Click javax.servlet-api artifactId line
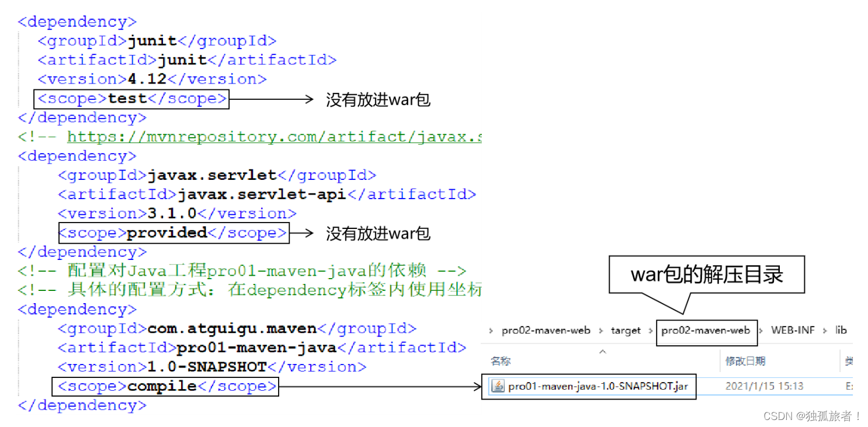 click(267, 194)
